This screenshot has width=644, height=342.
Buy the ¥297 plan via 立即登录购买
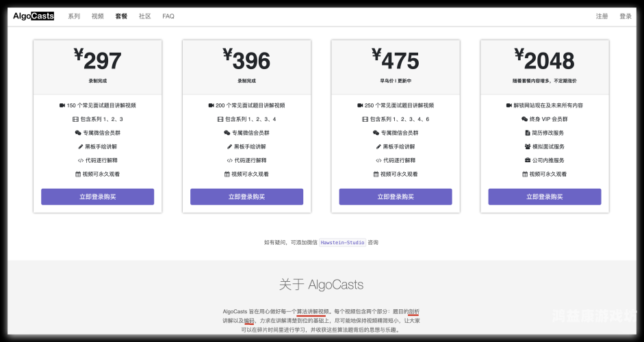pyautogui.click(x=98, y=197)
